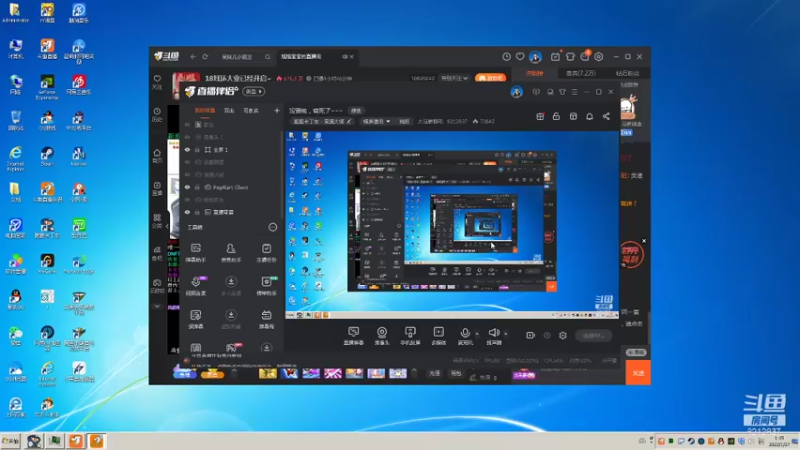This screenshot has height=450, width=800.
Task: Expand more items at bottom of Douyu sidebar
Action: (x=157, y=306)
